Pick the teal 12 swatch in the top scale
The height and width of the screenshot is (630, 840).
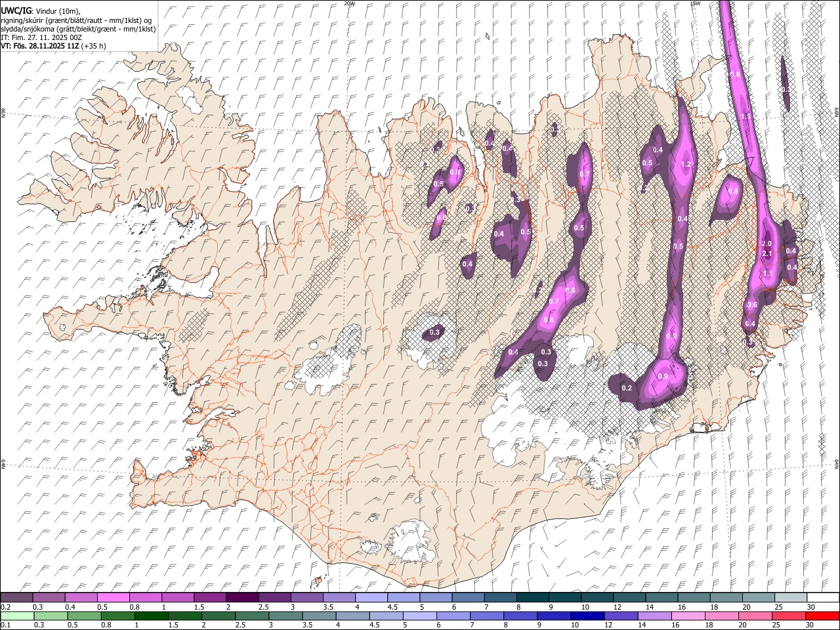(x=629, y=598)
